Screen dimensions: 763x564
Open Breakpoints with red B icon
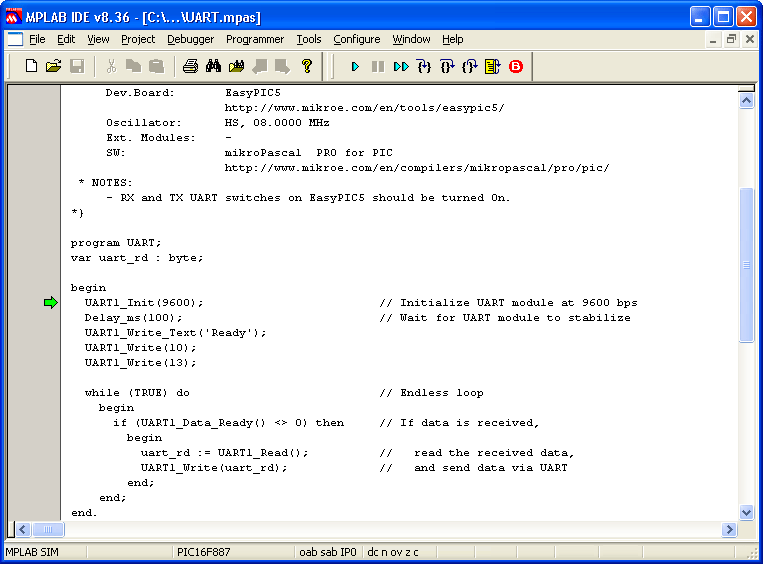pos(516,66)
